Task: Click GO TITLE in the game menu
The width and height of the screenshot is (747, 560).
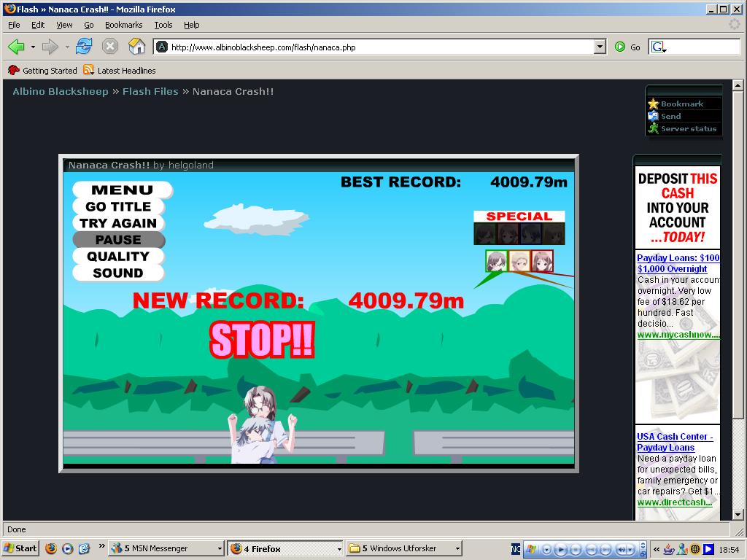Action: 119,206
